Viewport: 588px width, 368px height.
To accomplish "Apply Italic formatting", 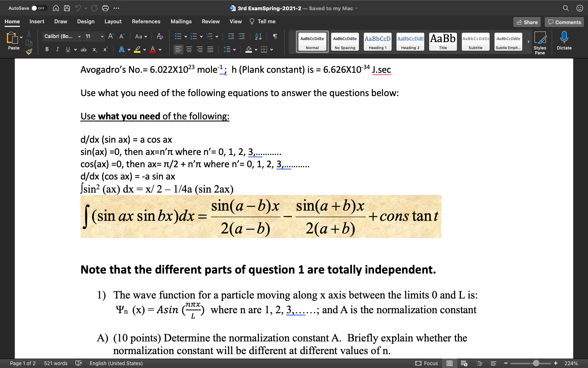I will (57, 49).
